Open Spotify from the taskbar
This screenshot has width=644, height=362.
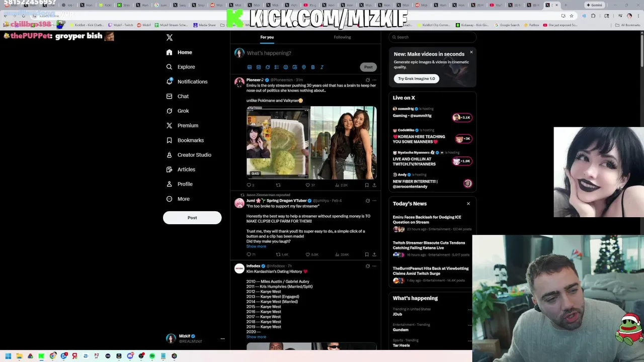coord(152,356)
